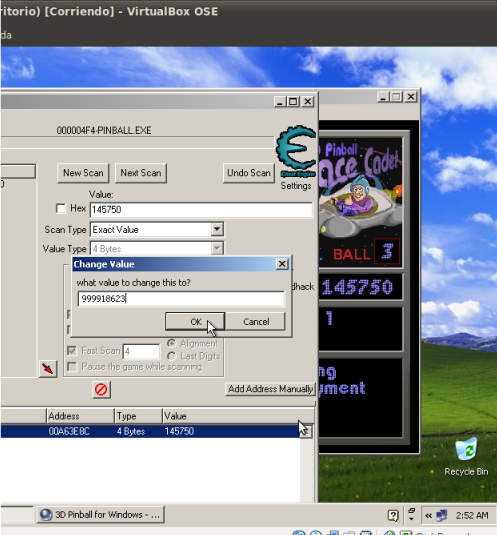Toggle the Fast Scan checkbox

coord(72,350)
